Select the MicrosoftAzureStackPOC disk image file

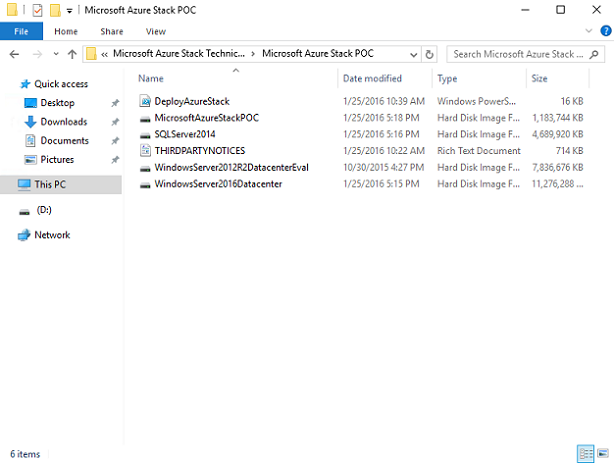click(206, 118)
